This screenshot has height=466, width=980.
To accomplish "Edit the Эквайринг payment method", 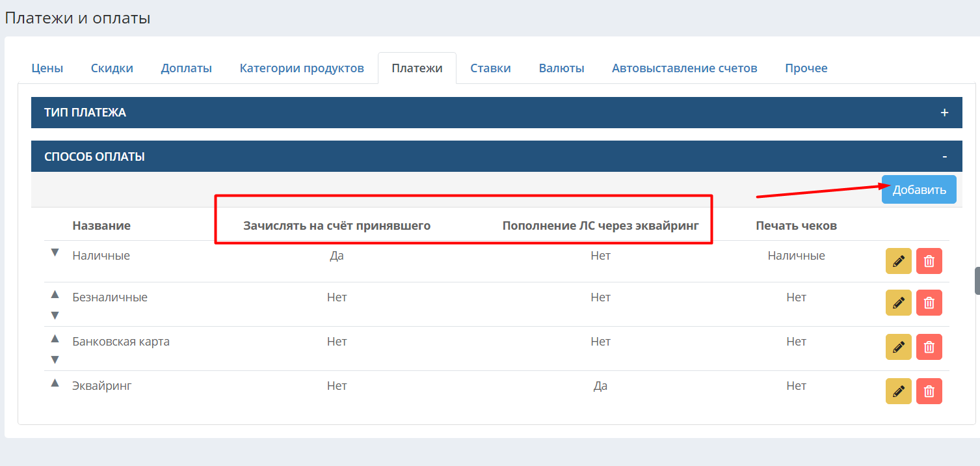I will (899, 391).
